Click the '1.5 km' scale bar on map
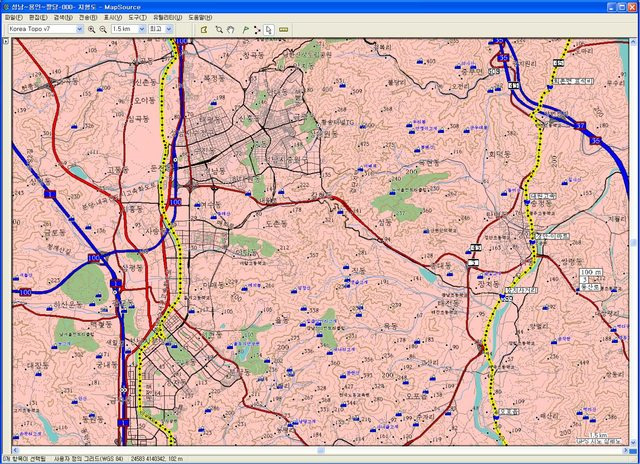This screenshot has height=464, width=640. click(599, 435)
